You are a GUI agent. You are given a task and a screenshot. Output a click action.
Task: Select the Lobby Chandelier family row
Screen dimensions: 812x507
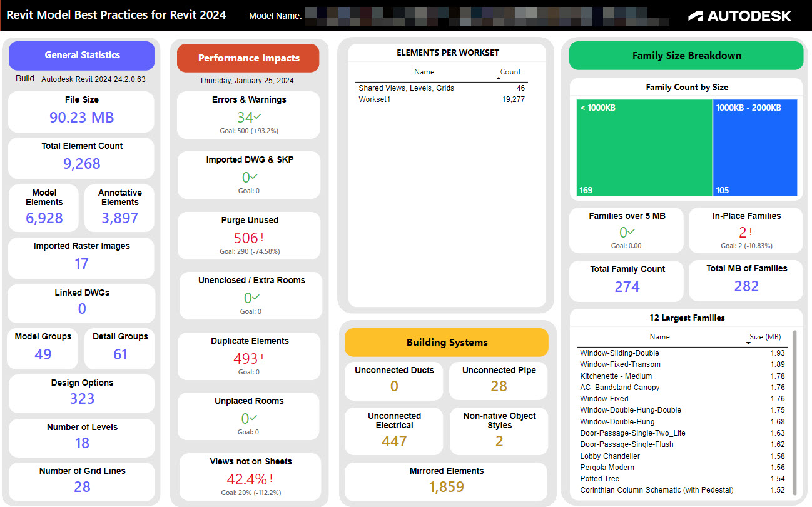pyautogui.click(x=682, y=456)
